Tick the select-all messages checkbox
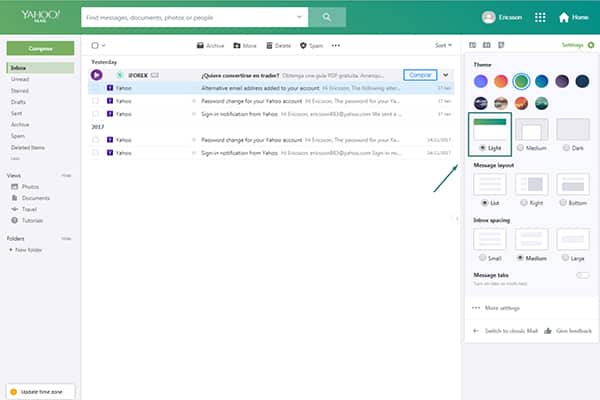This screenshot has height=400, width=600. click(95, 46)
